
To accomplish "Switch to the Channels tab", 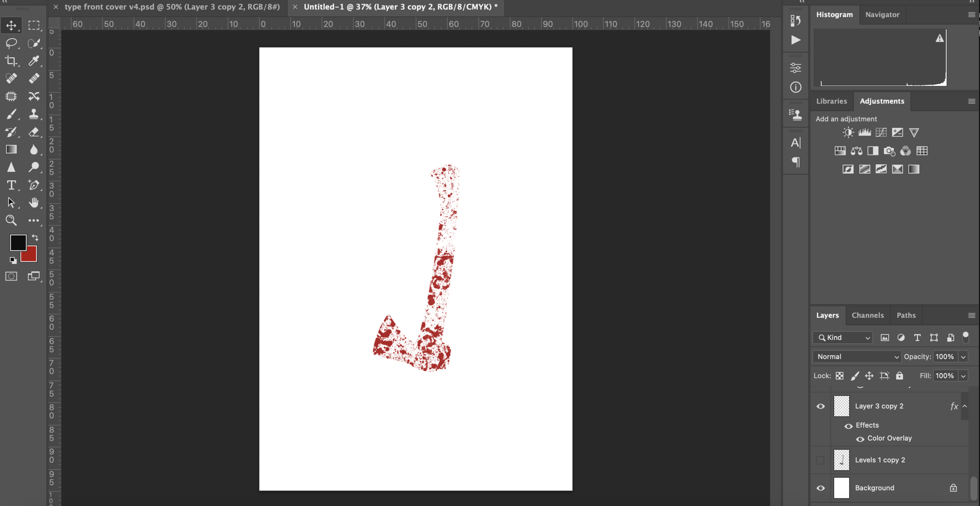I will pos(867,315).
